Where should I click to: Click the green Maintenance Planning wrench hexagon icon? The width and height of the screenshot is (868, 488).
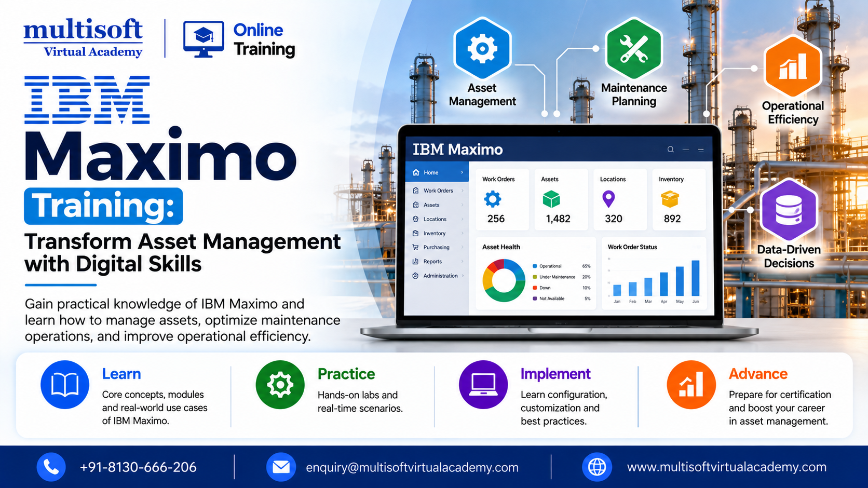(633, 48)
